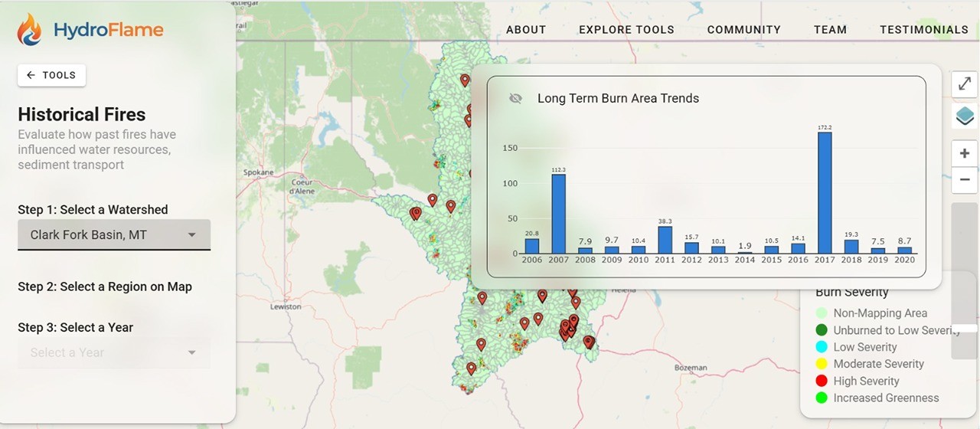
Task: Click the High Severity red swatch
Action: [x=822, y=381]
